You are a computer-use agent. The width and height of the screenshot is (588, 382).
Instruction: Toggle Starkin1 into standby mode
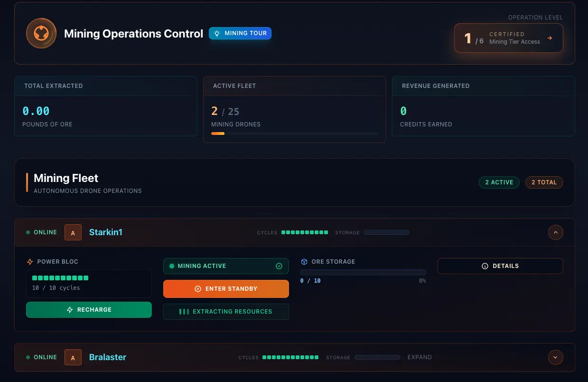[226, 288]
